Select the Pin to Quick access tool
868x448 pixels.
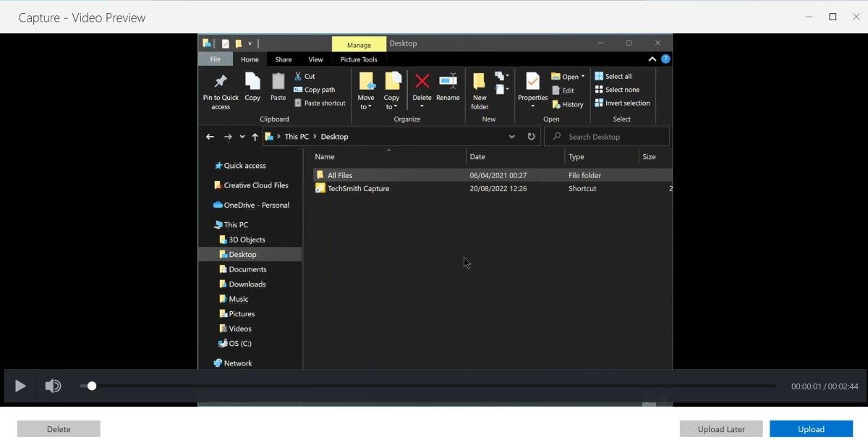click(x=220, y=90)
